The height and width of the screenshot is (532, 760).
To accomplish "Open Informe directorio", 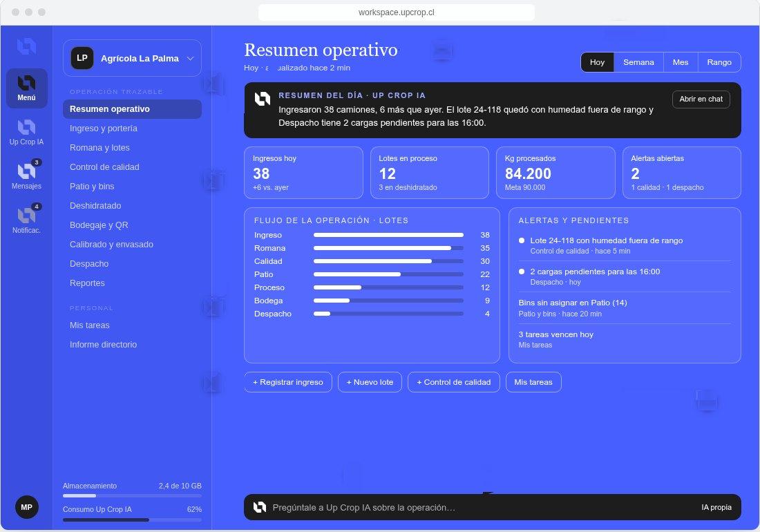I will pyautogui.click(x=133, y=345).
